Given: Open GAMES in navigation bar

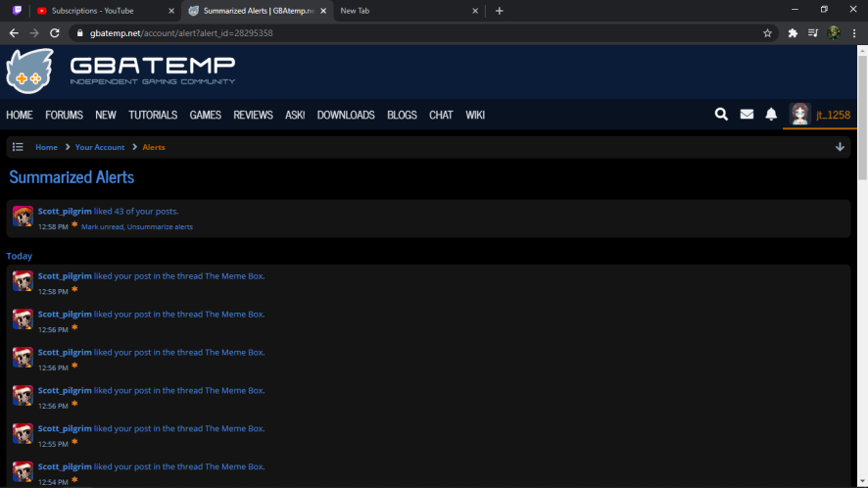Looking at the screenshot, I should pyautogui.click(x=206, y=115).
